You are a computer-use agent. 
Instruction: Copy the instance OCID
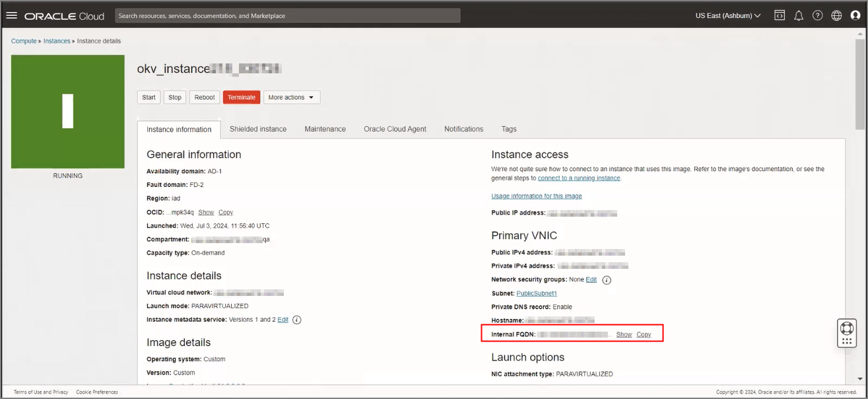(226, 212)
